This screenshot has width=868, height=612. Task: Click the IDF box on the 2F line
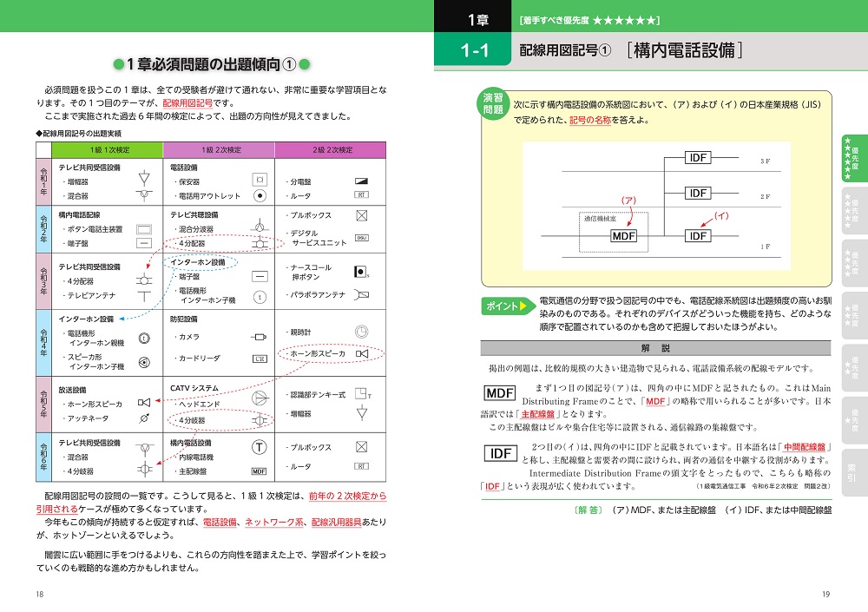point(698,193)
